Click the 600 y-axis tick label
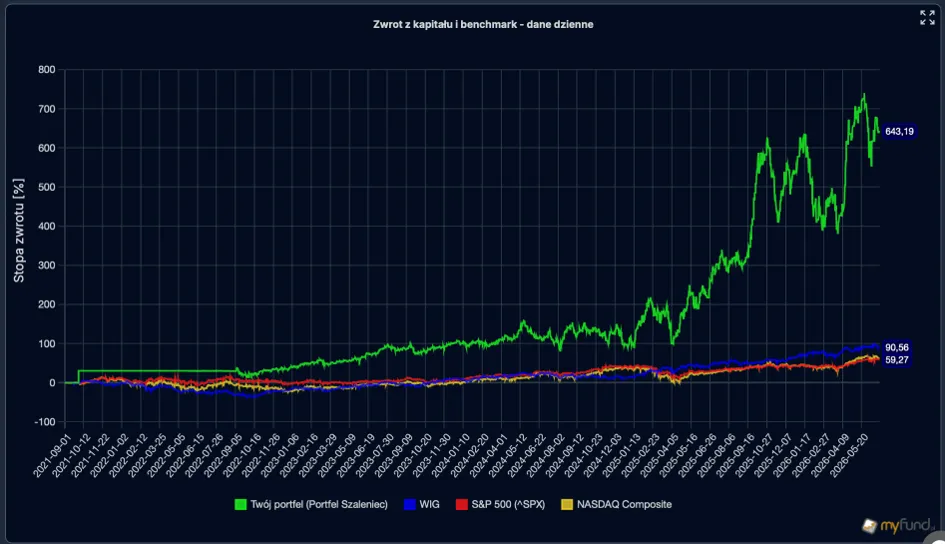 [x=46, y=148]
